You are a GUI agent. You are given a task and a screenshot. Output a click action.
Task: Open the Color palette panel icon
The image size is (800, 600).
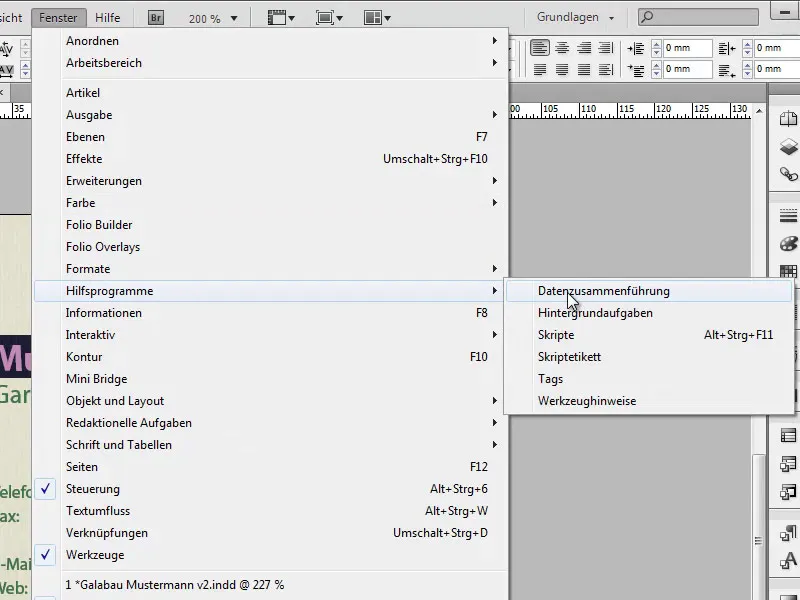tap(788, 243)
